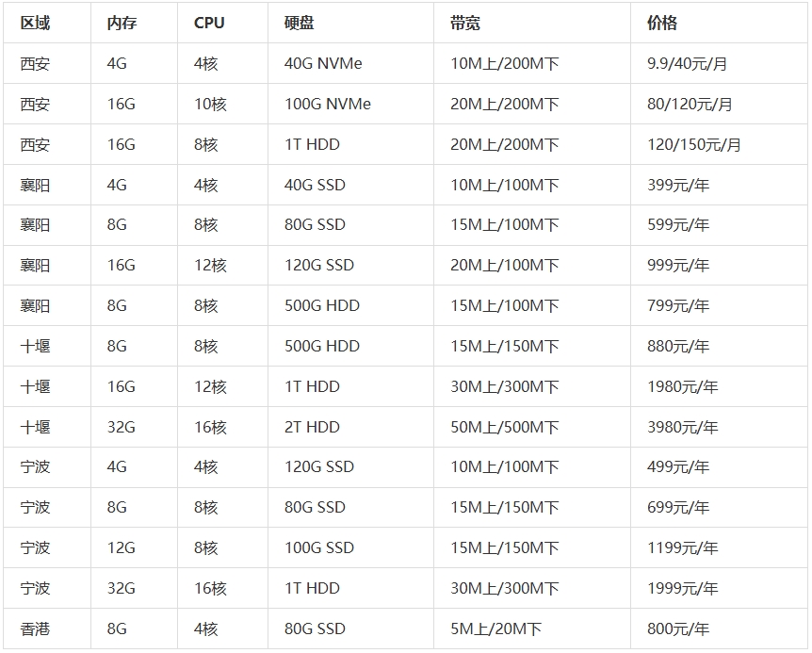Click the 价格 column header
The width and height of the screenshot is (812, 653).
click(662, 23)
